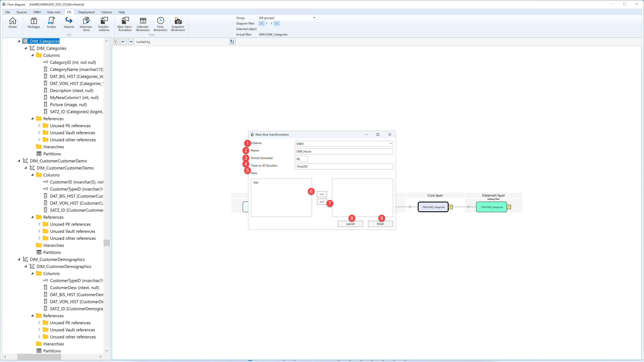Click the << button to remove stars
The image size is (644, 362).
(x=322, y=202)
